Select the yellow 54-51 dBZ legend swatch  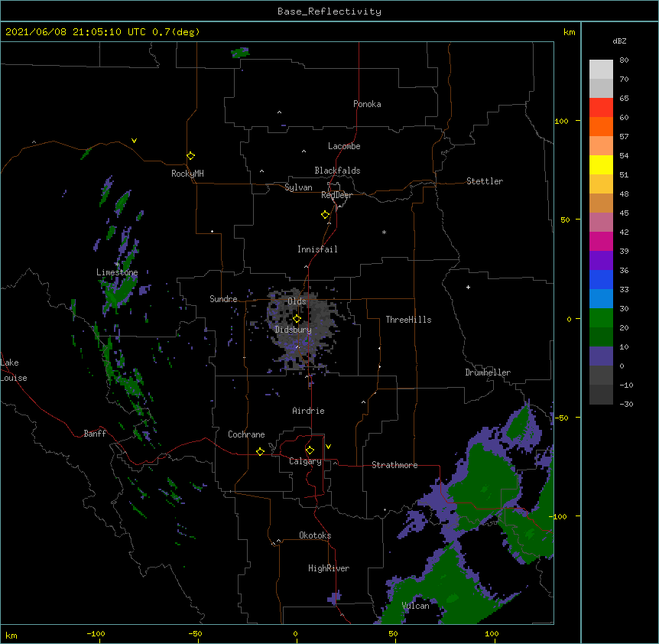[601, 164]
